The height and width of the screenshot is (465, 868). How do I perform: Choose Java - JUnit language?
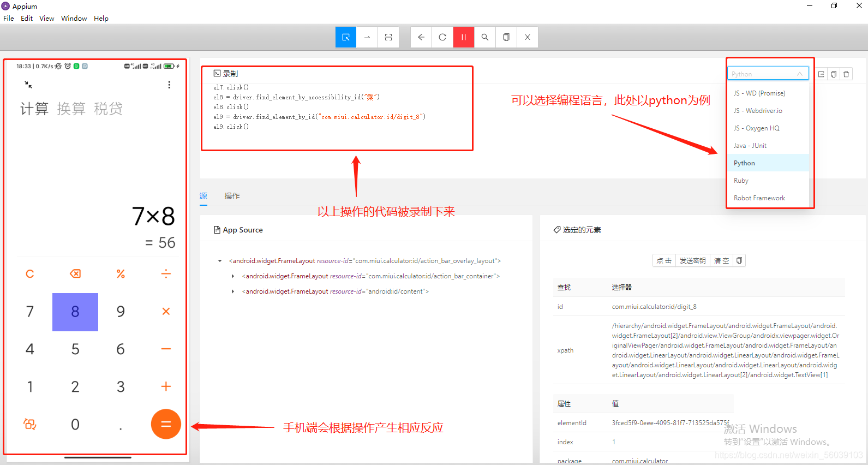(768, 146)
